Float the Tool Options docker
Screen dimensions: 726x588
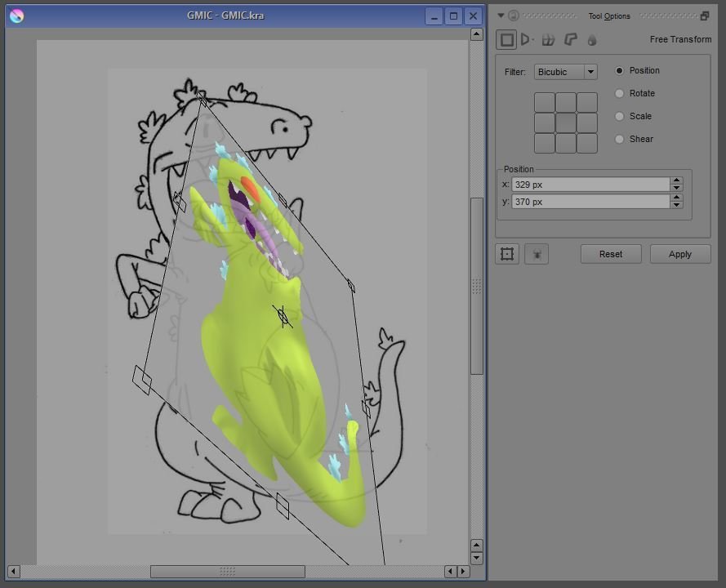point(704,16)
